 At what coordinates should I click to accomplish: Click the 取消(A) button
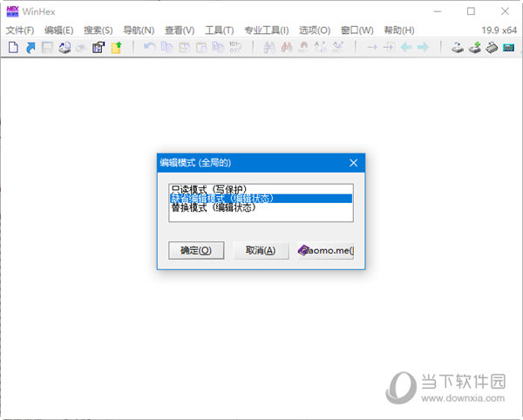(x=261, y=250)
